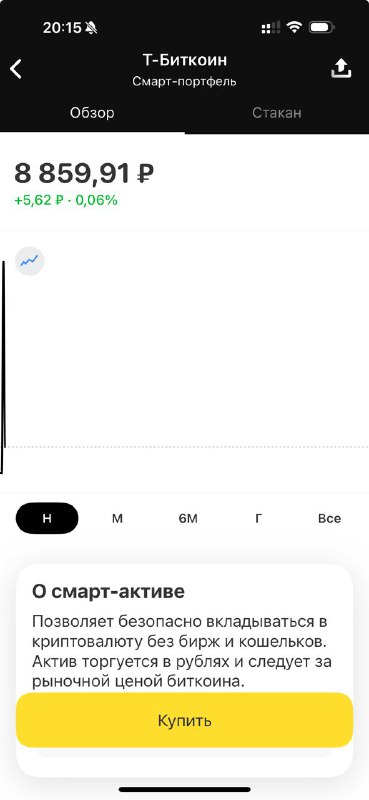This screenshot has width=369, height=800.
Task: Select the М monthly period
Action: (x=117, y=518)
